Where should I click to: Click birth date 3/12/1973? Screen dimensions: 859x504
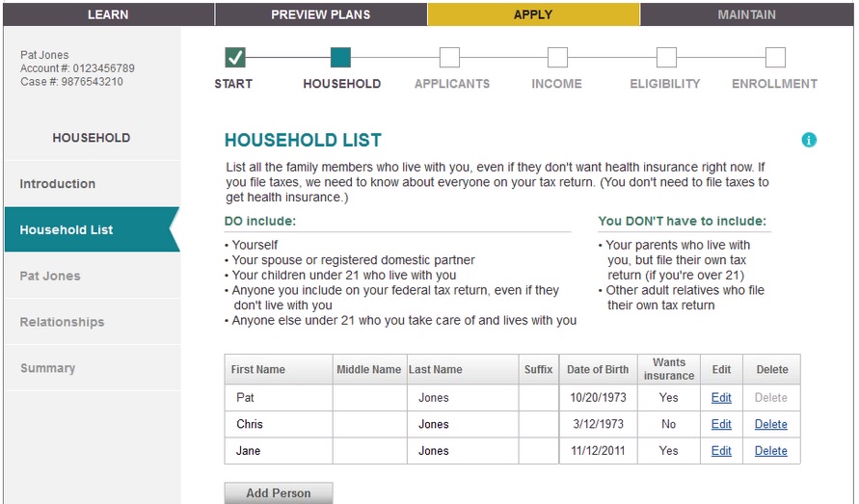point(598,424)
